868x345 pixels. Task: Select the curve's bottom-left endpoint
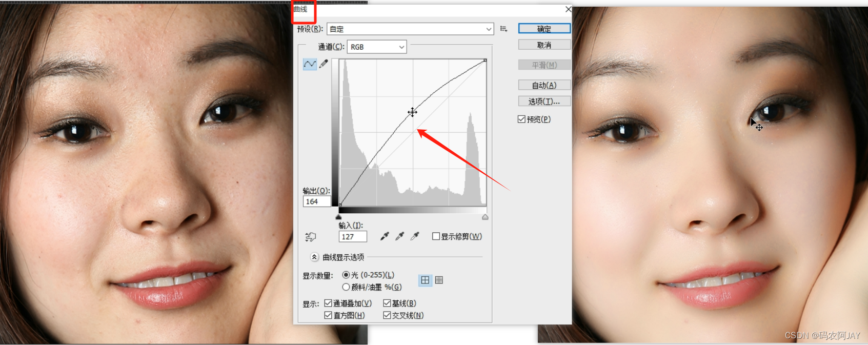point(340,205)
